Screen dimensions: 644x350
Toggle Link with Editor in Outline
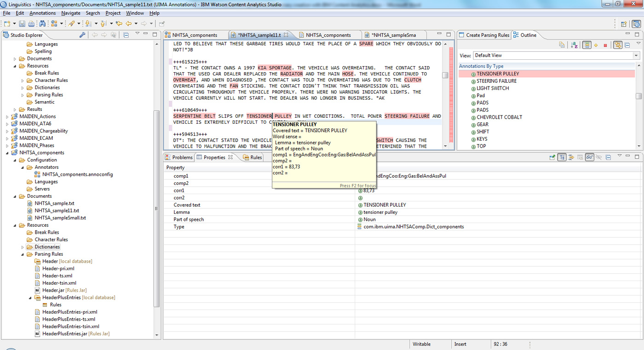[x=618, y=45]
